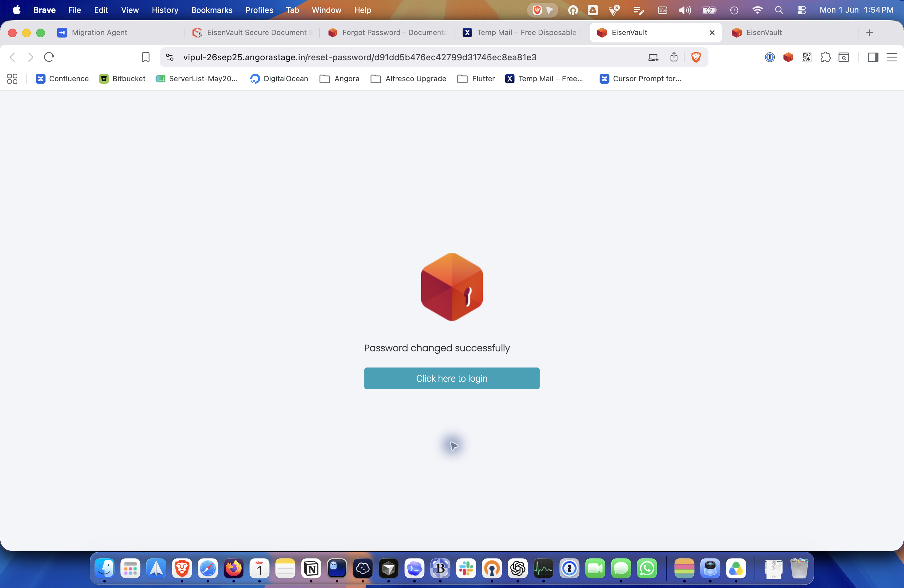Click the 'Click here to login' button
This screenshot has width=904, height=588.
pyautogui.click(x=452, y=378)
